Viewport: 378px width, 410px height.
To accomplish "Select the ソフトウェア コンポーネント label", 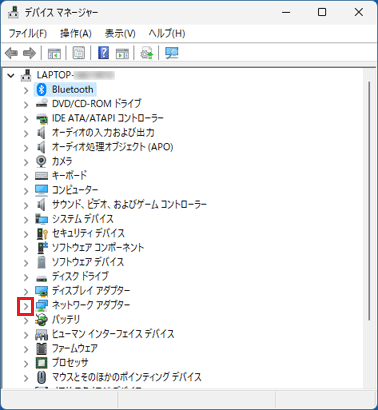I will point(98,248).
